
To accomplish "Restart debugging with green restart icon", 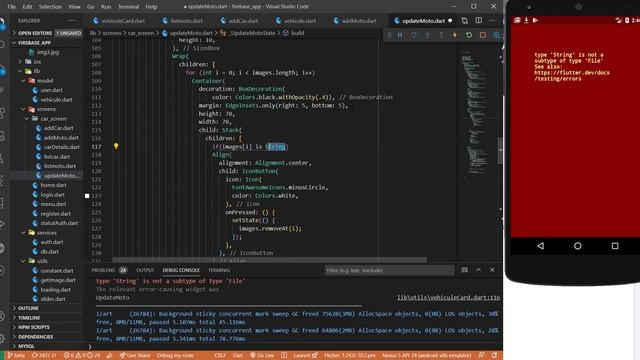I will point(469,36).
